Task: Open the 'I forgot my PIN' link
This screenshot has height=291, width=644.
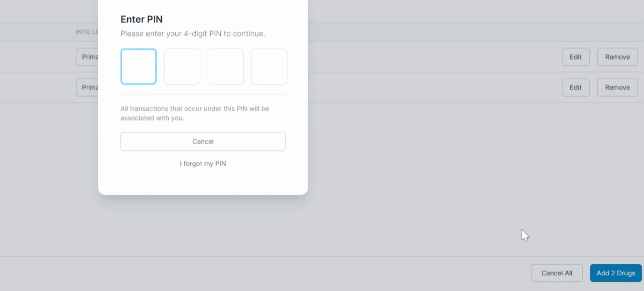Action: 203,164
